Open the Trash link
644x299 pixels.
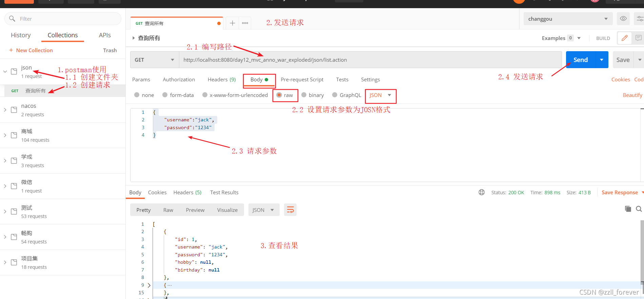click(x=110, y=50)
